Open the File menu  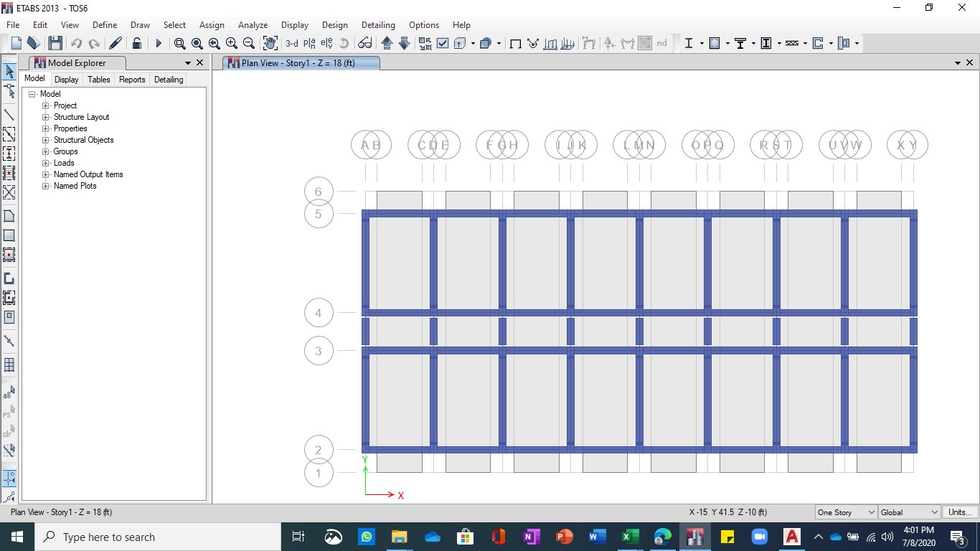pyautogui.click(x=14, y=24)
